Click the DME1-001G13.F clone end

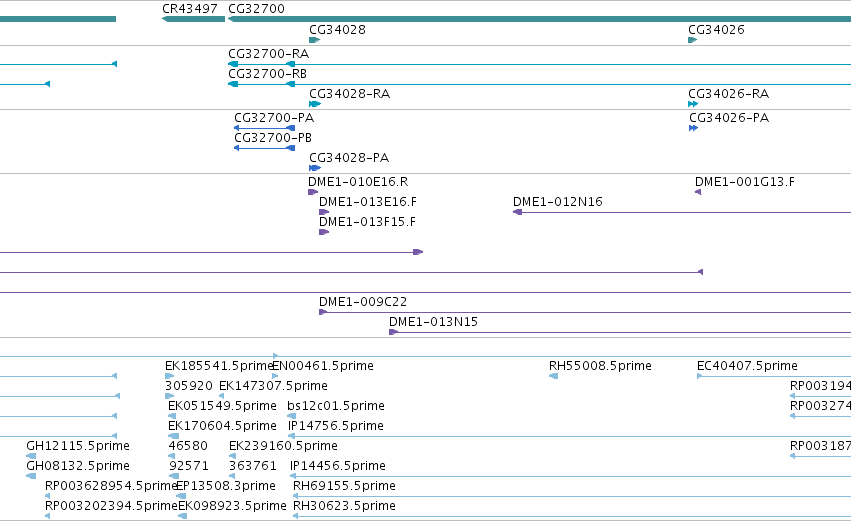(x=698, y=192)
